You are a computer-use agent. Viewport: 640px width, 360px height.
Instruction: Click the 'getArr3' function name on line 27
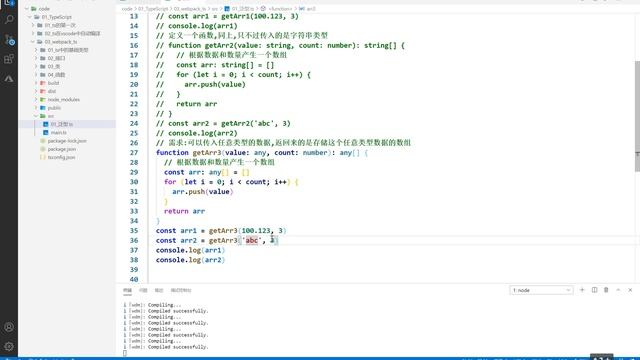pyautogui.click(x=207, y=153)
